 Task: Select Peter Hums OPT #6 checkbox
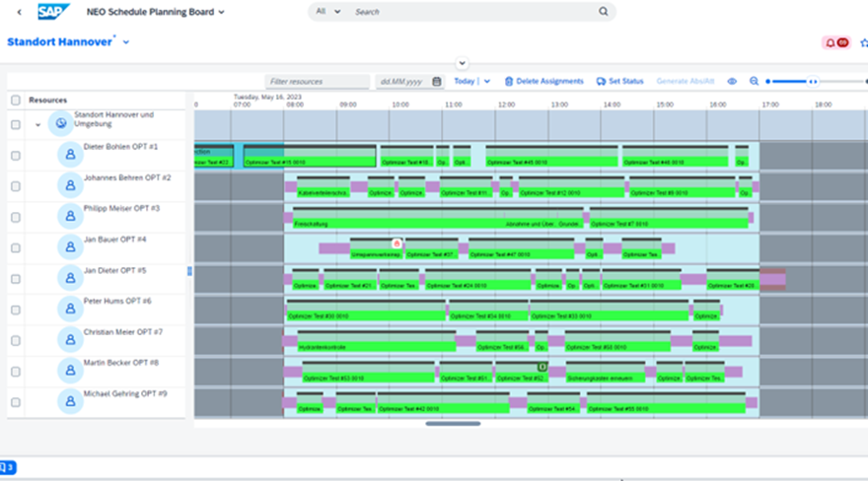16,310
